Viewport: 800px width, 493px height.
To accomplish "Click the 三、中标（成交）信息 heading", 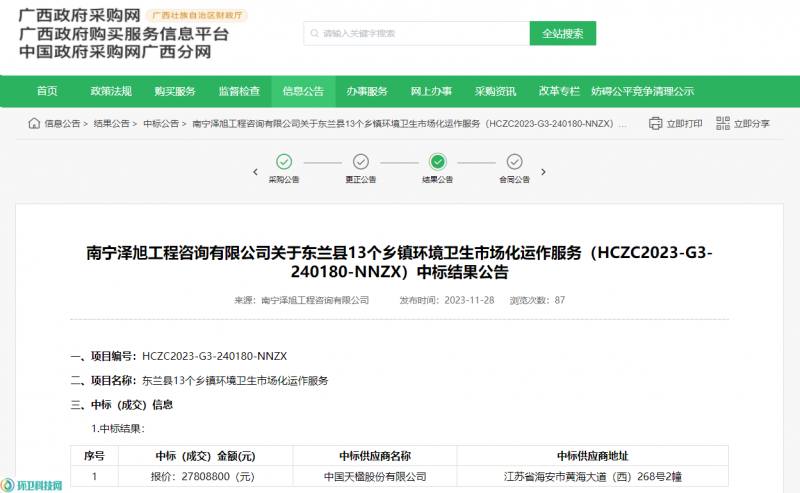I will point(121,405).
